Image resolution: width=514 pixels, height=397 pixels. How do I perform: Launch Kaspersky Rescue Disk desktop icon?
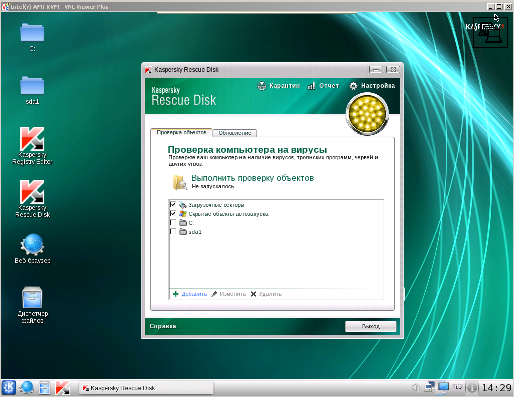pyautogui.click(x=32, y=192)
